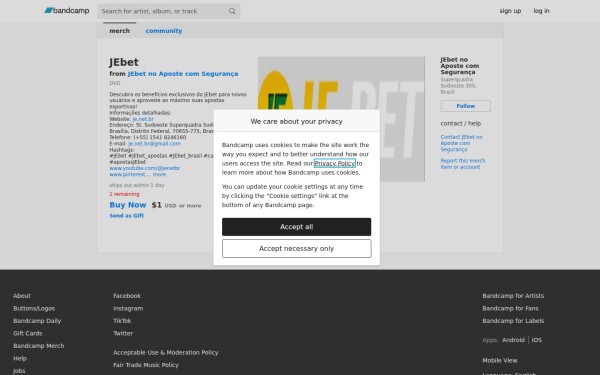The height and width of the screenshot is (375, 600).
Task: Click Accept all cookies button
Action: pyautogui.click(x=297, y=227)
